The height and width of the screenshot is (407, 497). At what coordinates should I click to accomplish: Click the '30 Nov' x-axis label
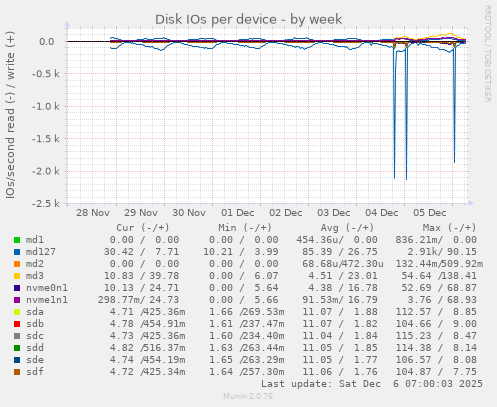189,213
